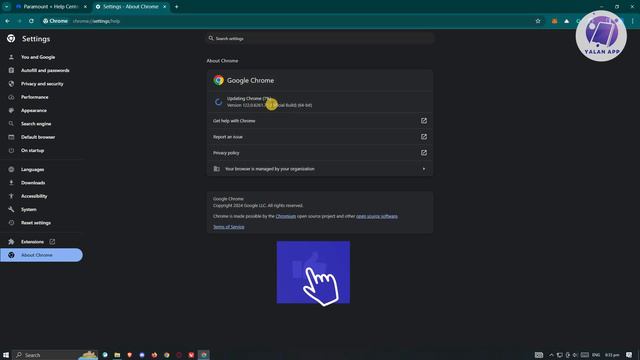Select Appearance in the sidebar
640x360 pixels.
coord(34,111)
